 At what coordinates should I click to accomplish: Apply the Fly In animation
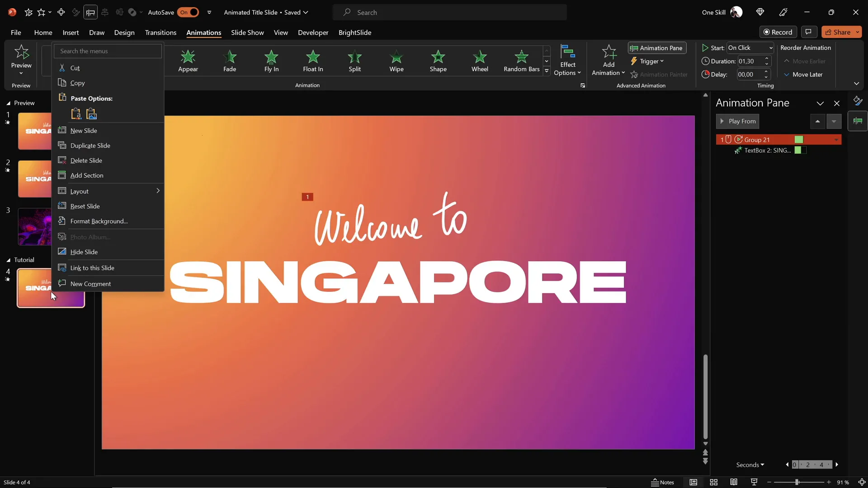pyautogui.click(x=271, y=61)
